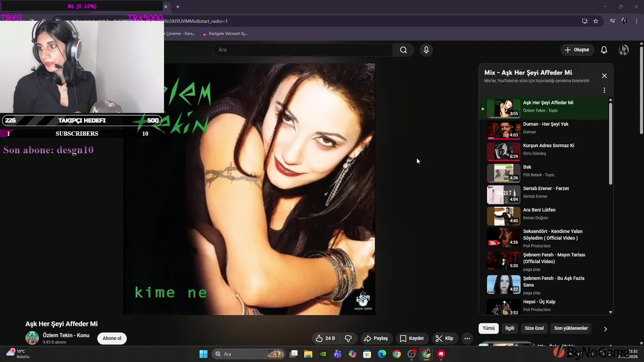Open the Mix playlist three-dot options menu
Screen dimensions: 644x362
coord(604,90)
